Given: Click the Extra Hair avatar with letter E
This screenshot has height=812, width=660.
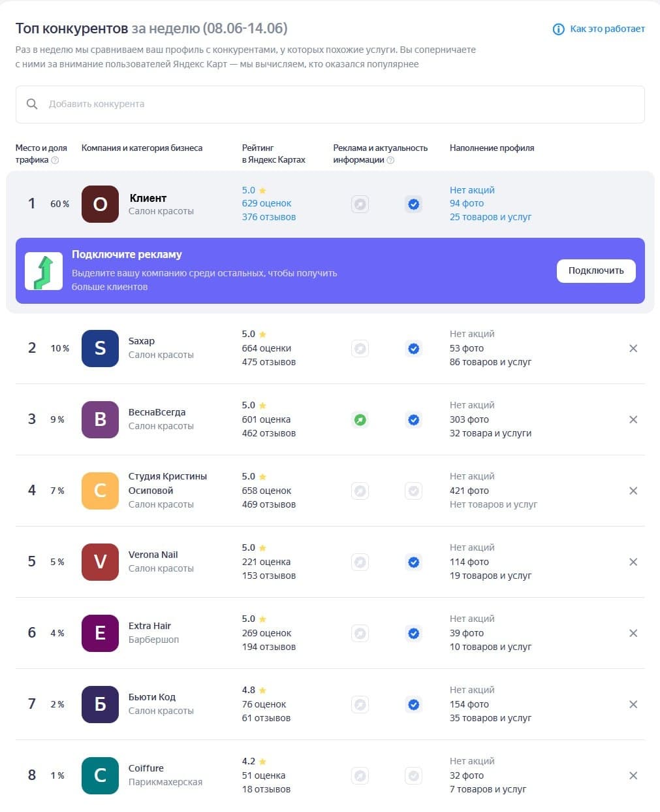Looking at the screenshot, I should coord(100,633).
